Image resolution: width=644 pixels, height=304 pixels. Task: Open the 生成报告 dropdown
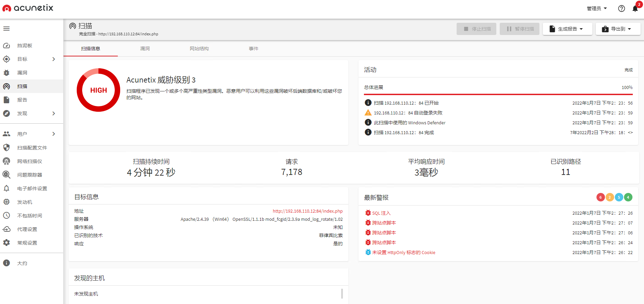click(567, 29)
